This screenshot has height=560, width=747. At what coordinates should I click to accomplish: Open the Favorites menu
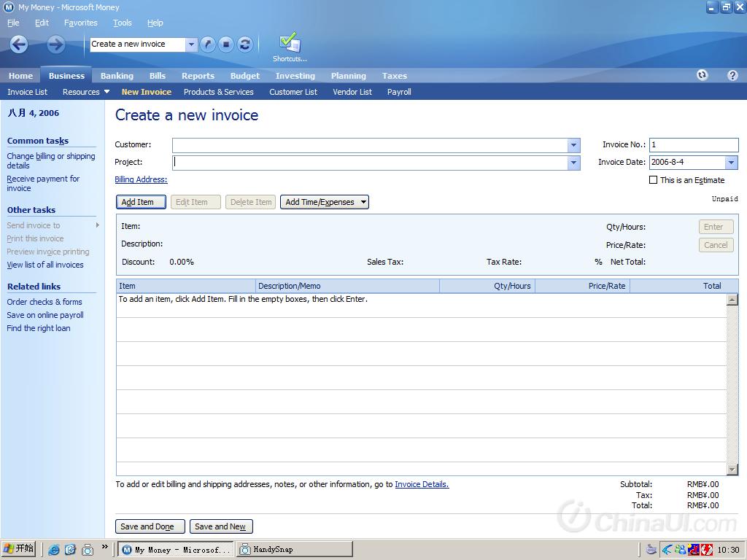(80, 23)
